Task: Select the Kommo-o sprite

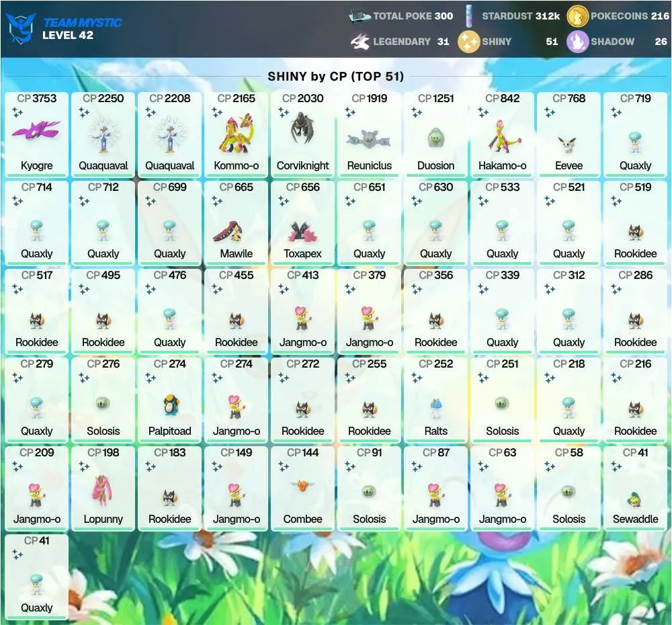Action: coord(236,133)
